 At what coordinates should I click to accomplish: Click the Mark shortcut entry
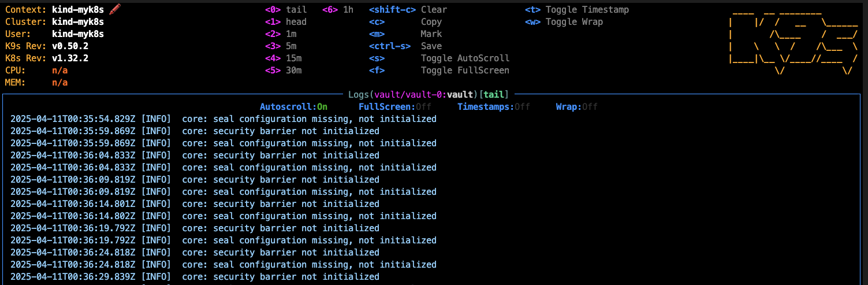click(405, 34)
